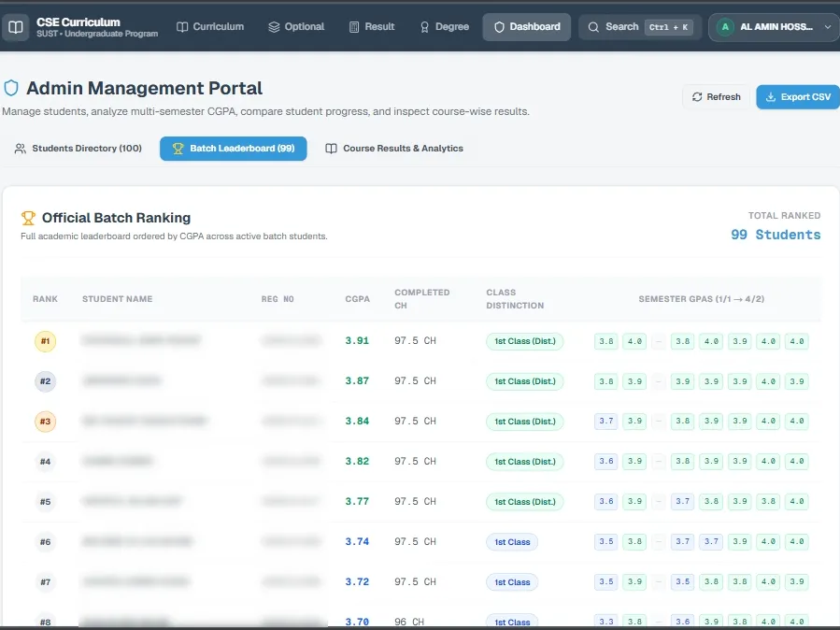
Task: Click the calculator icon beside Result
Action: pyautogui.click(x=354, y=27)
